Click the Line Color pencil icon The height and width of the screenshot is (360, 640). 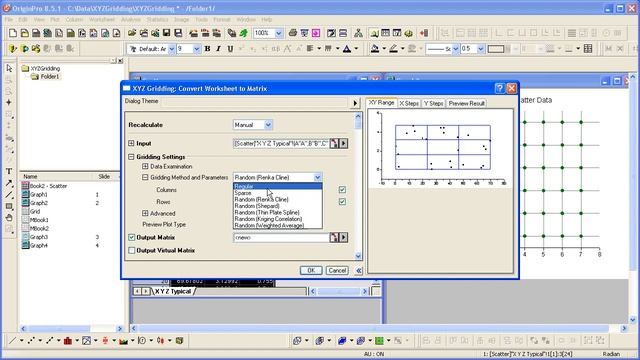click(x=393, y=49)
